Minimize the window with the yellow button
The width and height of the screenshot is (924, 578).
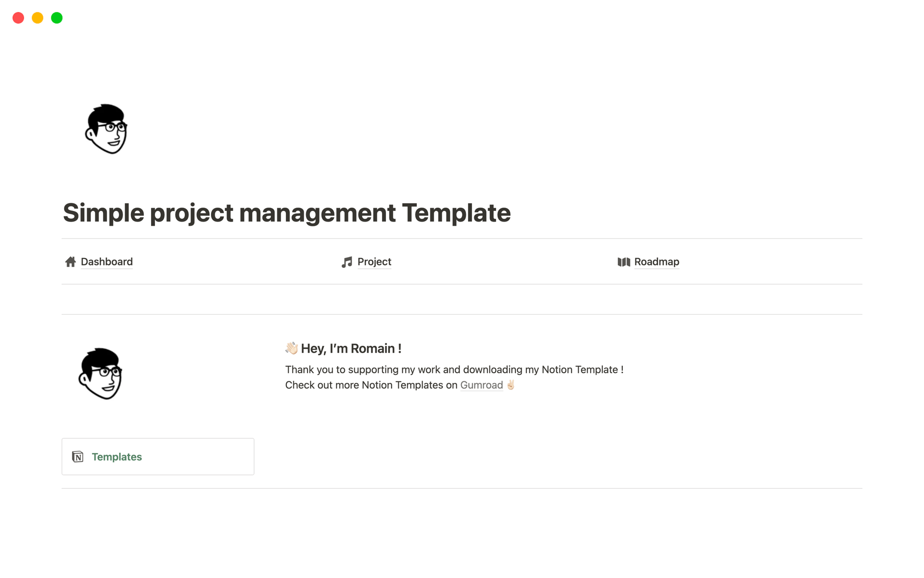point(38,18)
